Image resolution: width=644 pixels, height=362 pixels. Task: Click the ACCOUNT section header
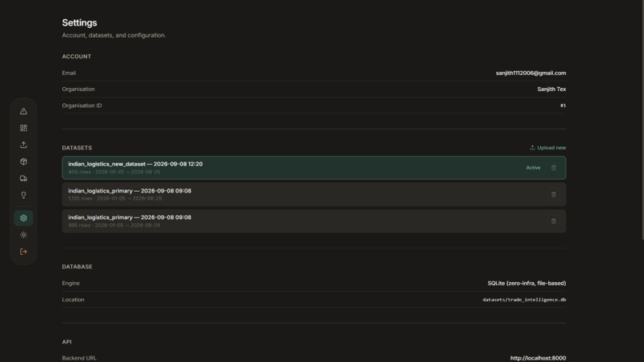[x=77, y=56]
